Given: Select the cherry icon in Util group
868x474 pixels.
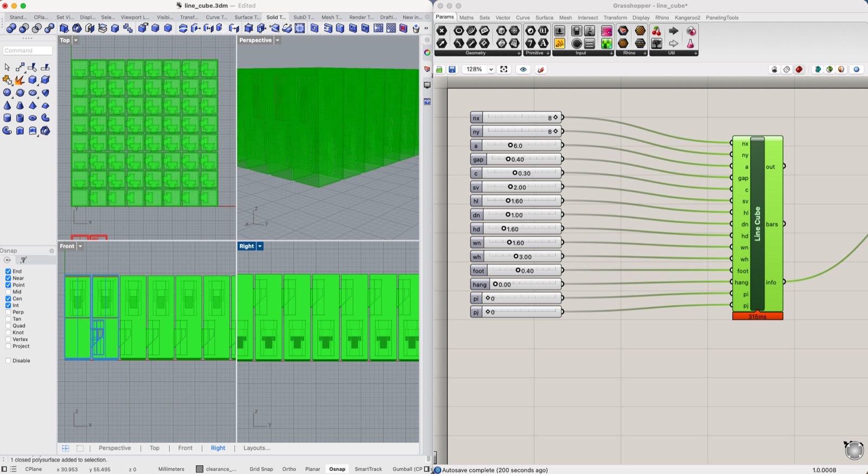Looking at the screenshot, I should pos(657,31).
